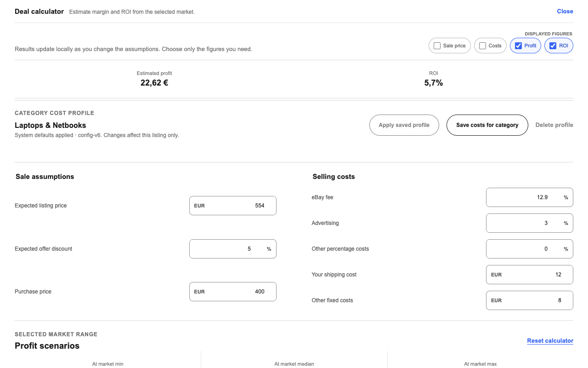Select the ROI value 5,7%
This screenshot has height=368, width=588.
[x=434, y=83]
